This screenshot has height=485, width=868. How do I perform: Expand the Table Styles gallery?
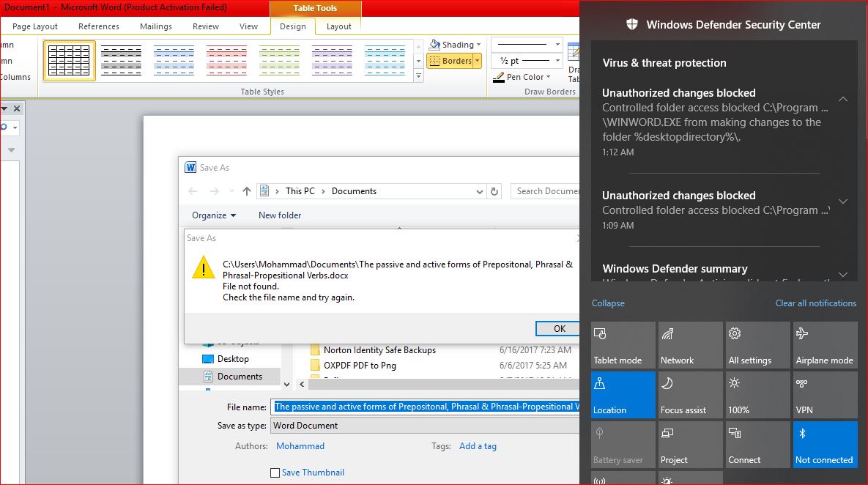418,76
